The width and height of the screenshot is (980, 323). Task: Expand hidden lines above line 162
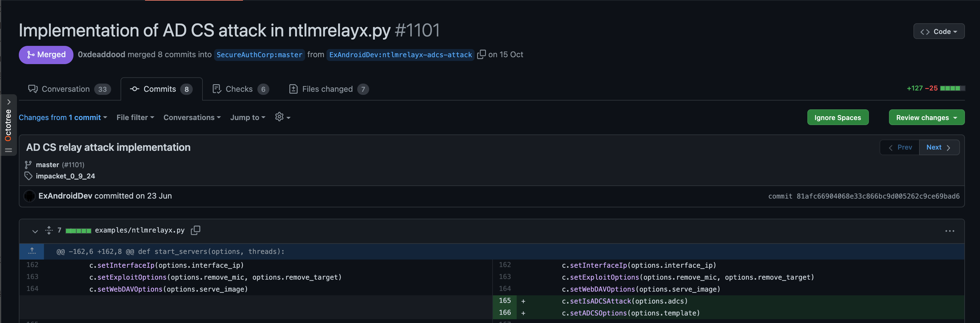[32, 251]
